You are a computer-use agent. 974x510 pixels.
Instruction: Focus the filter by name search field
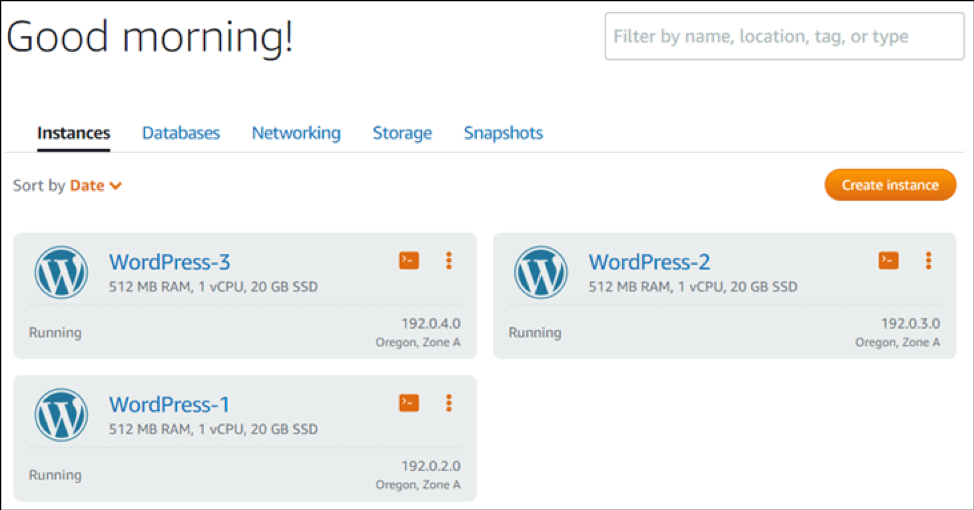(x=785, y=37)
